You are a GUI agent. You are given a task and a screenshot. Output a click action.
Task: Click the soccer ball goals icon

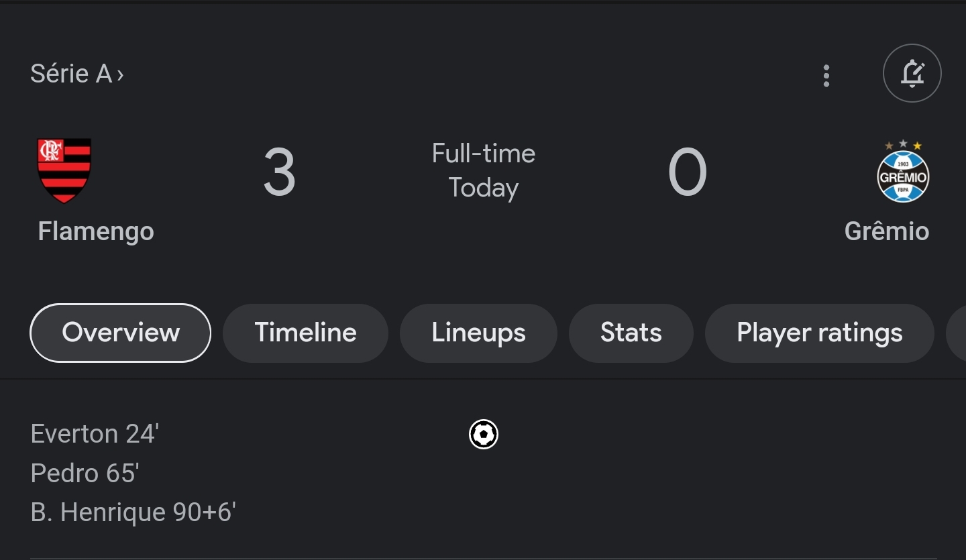pyautogui.click(x=484, y=435)
